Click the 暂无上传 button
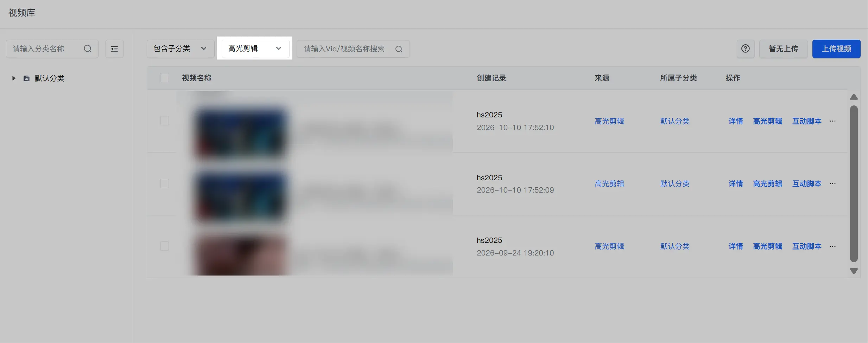Viewport: 868px width, 343px height. [x=784, y=49]
